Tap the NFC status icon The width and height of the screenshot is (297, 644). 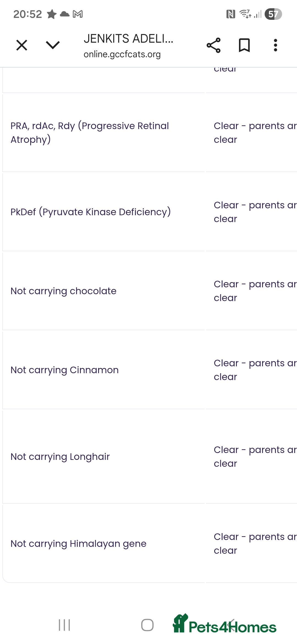click(230, 14)
